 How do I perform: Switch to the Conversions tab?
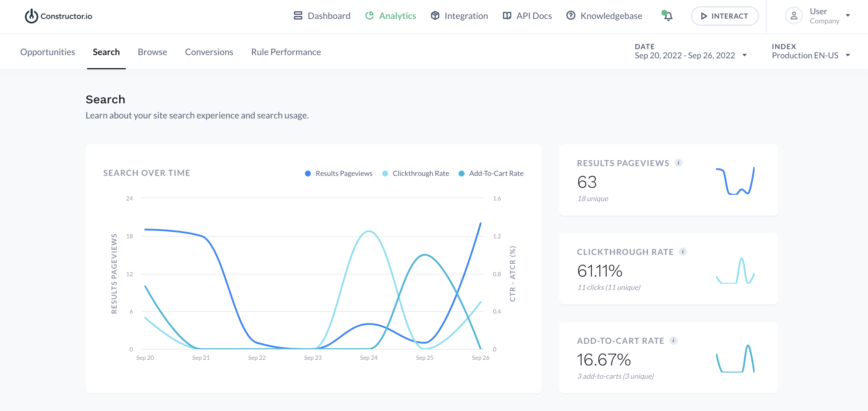(x=209, y=52)
